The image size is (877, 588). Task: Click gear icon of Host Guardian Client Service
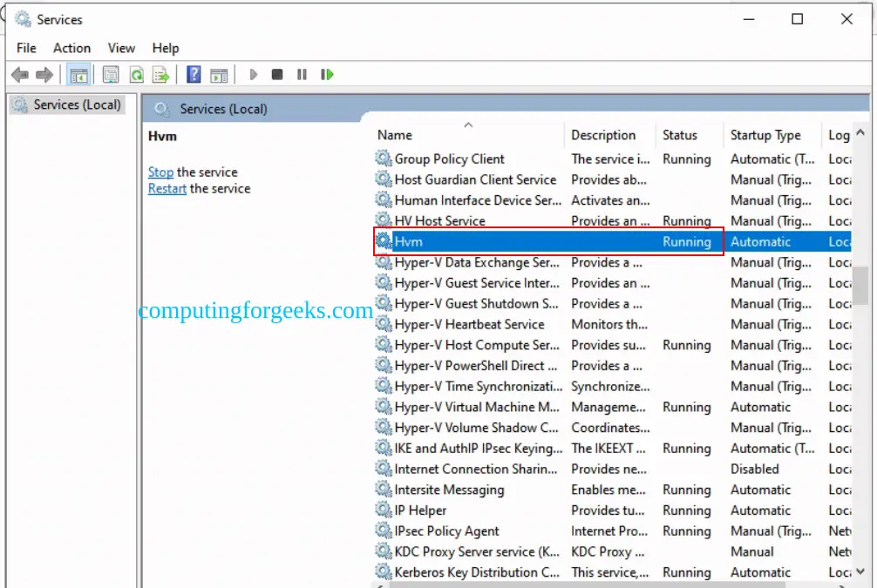click(x=383, y=179)
